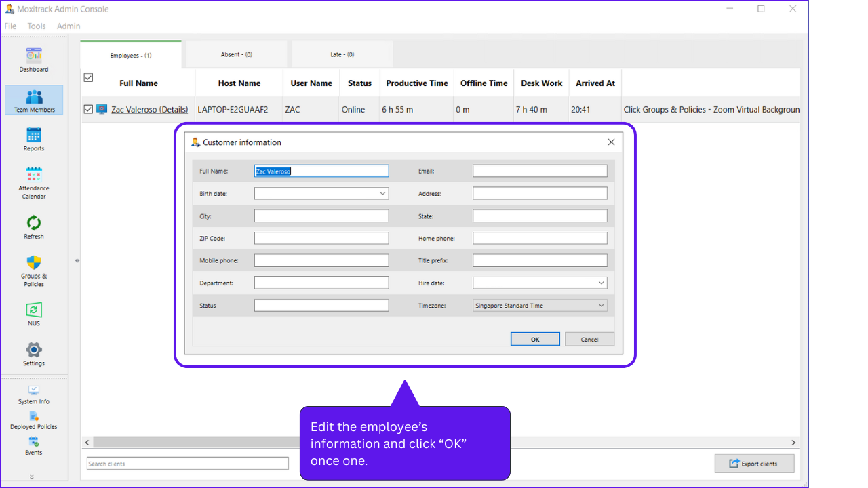Click the Email input field

(540, 171)
